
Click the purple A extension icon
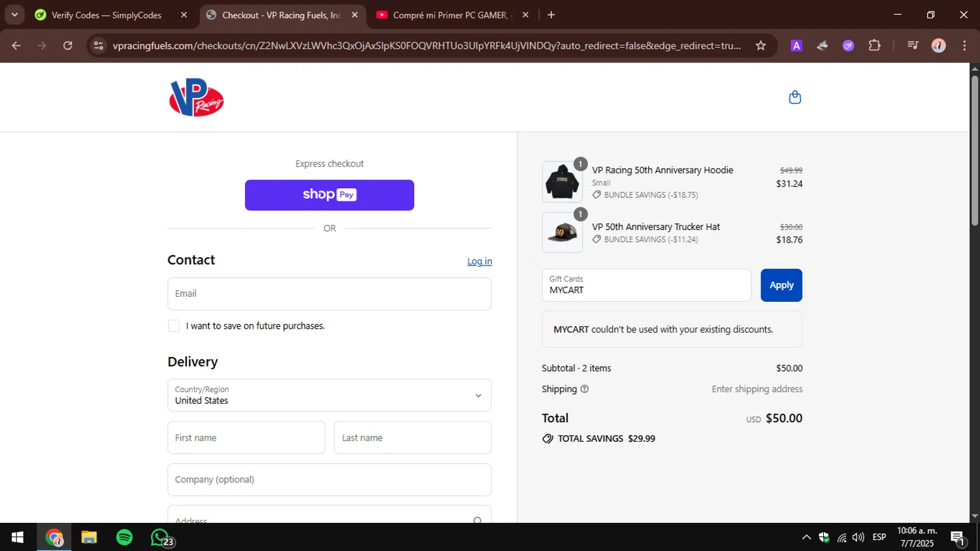point(796,46)
